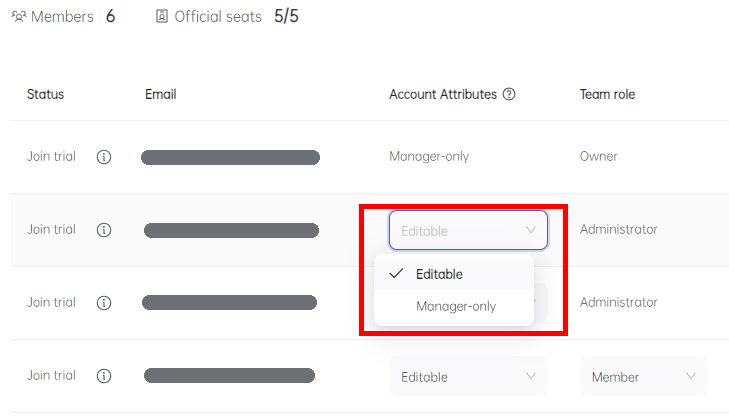This screenshot has width=729, height=419.
Task: Click the redacted email in Owner row
Action: tap(230, 157)
